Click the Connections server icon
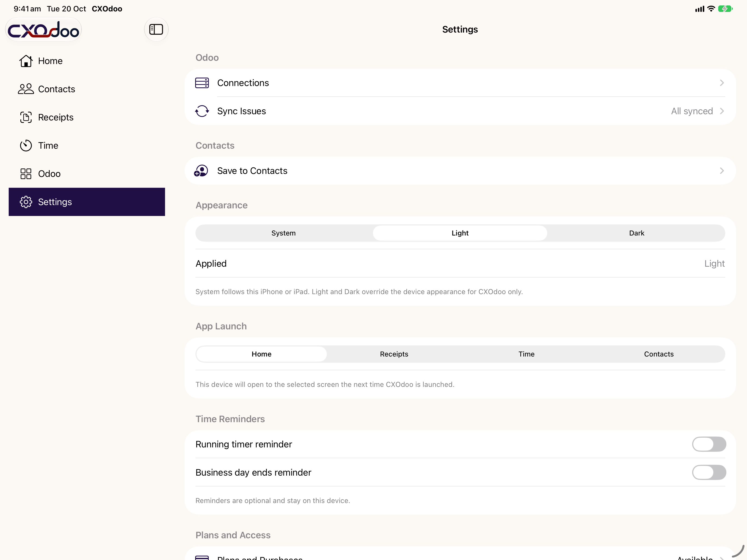The width and height of the screenshot is (747, 560). [x=202, y=83]
